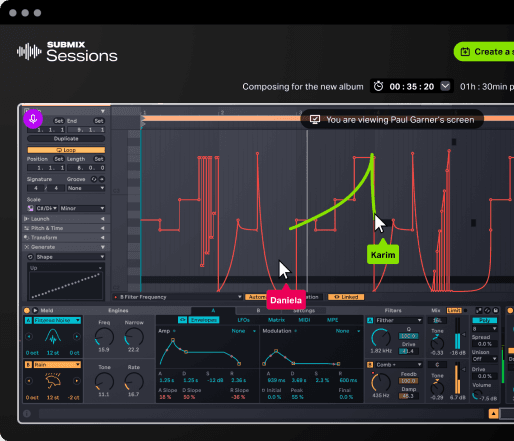Open the Groove None dropdown
This screenshot has height=441, width=514.
pyautogui.click(x=86, y=188)
